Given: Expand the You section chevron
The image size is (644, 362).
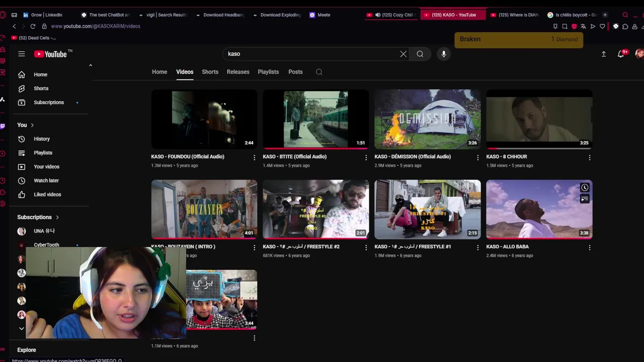Looking at the screenshot, I should tap(32, 125).
